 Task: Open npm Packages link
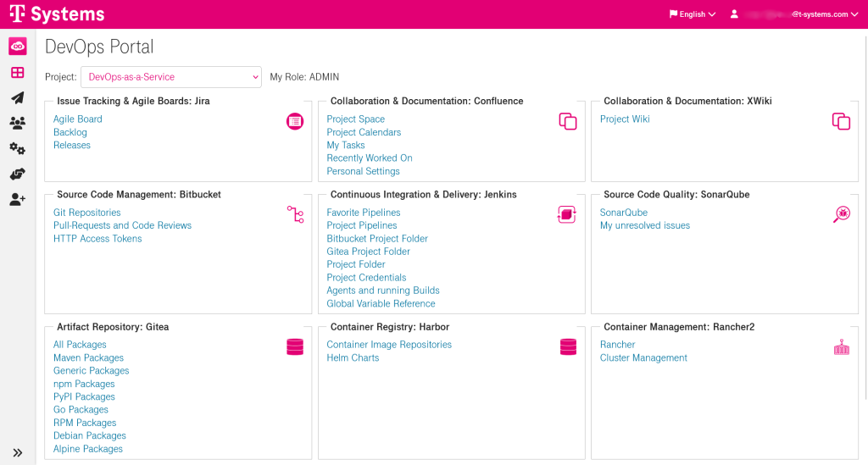(84, 384)
